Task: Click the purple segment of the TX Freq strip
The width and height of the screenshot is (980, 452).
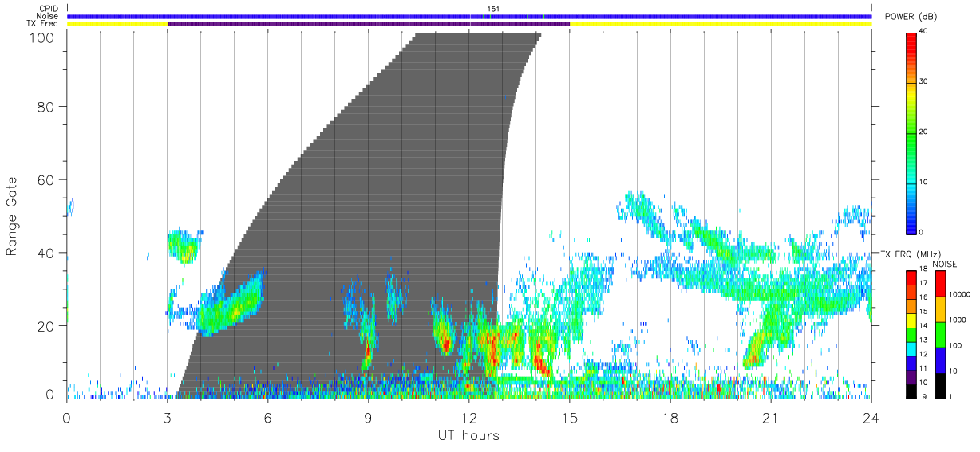Action: click(369, 24)
